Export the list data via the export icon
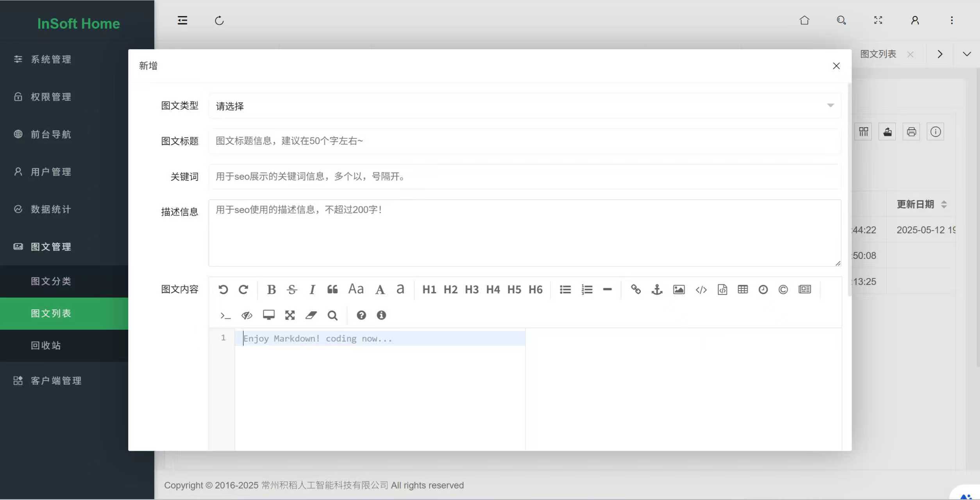Screen dimensions: 980x500 point(887,132)
